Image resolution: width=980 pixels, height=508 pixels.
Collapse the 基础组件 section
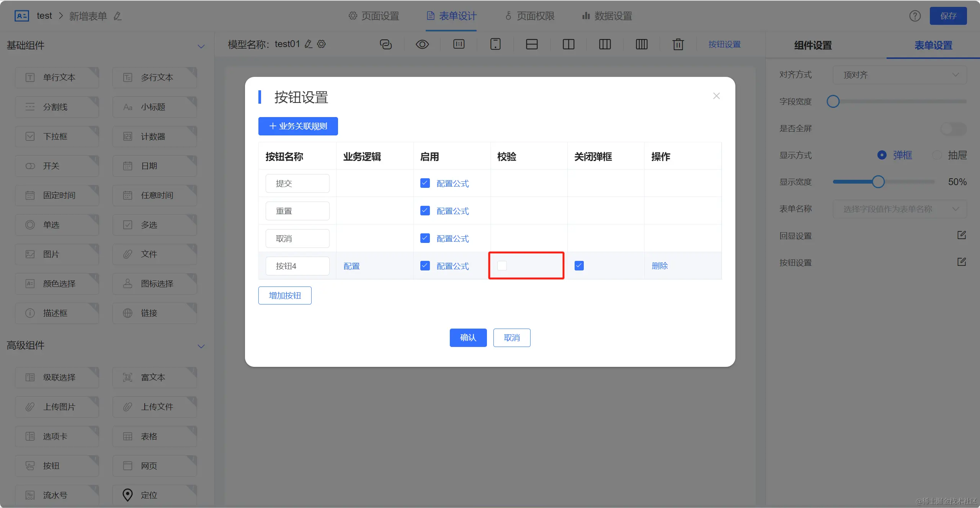(x=201, y=46)
